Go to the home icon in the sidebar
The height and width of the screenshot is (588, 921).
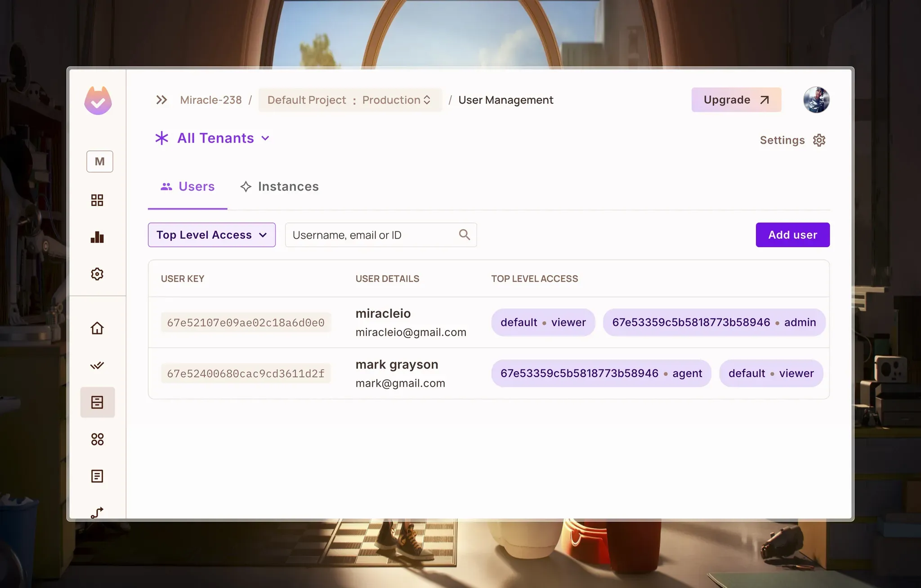(x=97, y=328)
